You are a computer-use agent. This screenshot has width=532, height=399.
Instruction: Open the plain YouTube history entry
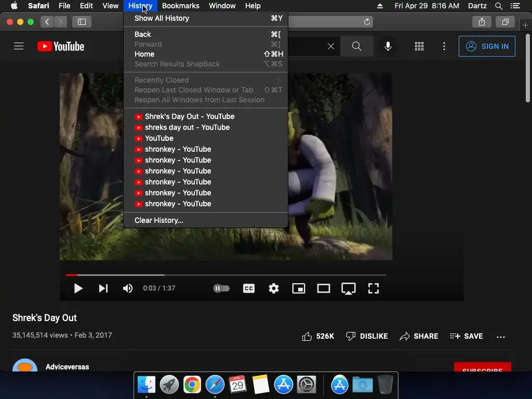[x=206, y=138]
